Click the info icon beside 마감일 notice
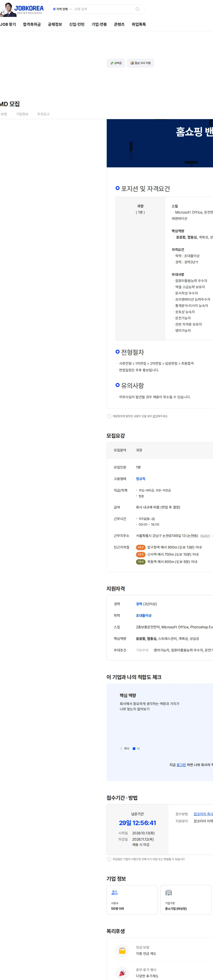 (109, 859)
